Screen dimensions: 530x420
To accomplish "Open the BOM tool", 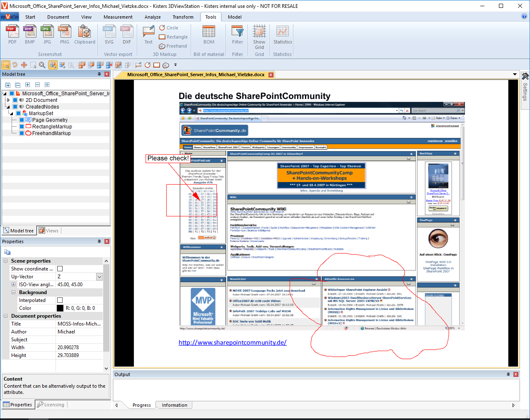I will coord(209,34).
